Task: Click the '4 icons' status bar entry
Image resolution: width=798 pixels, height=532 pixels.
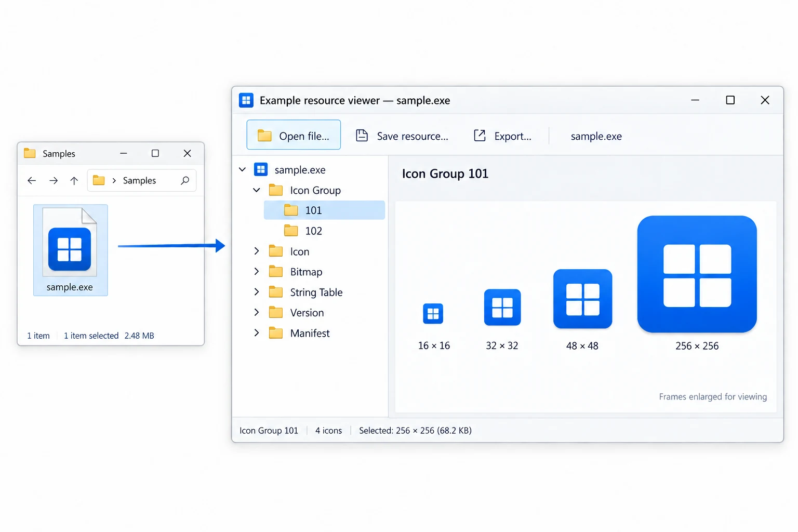Action: pyautogui.click(x=328, y=431)
